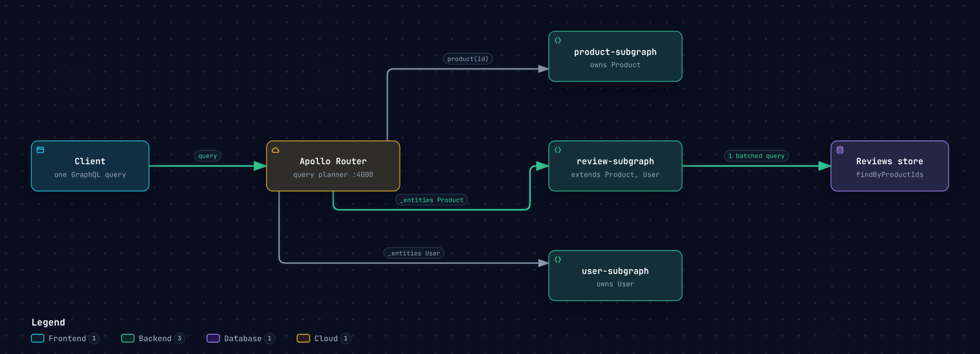Select the Reviews store node title
Viewport: 980px width, 354px height.
890,161
